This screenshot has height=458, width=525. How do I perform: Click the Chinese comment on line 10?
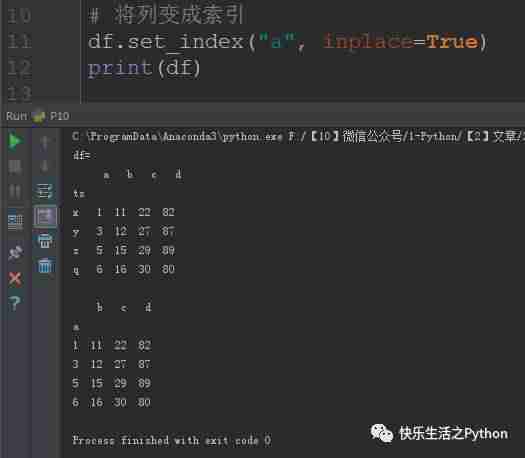(166, 15)
